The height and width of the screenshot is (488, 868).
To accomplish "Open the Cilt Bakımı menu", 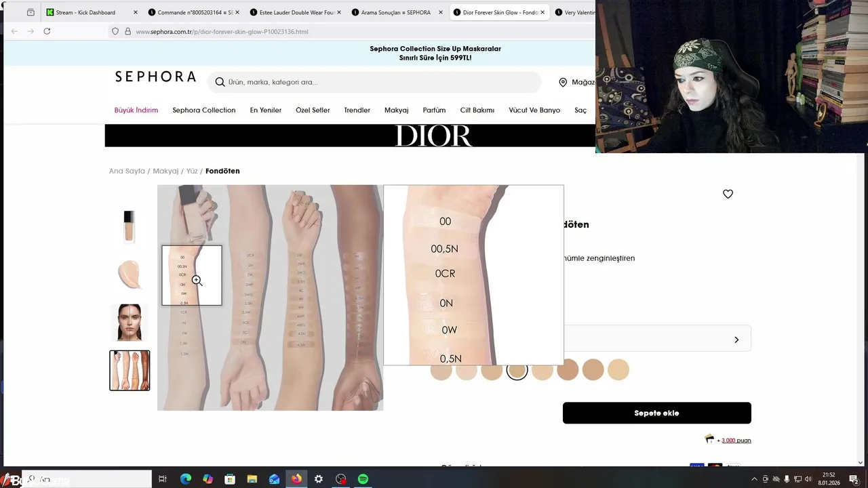I will point(477,110).
